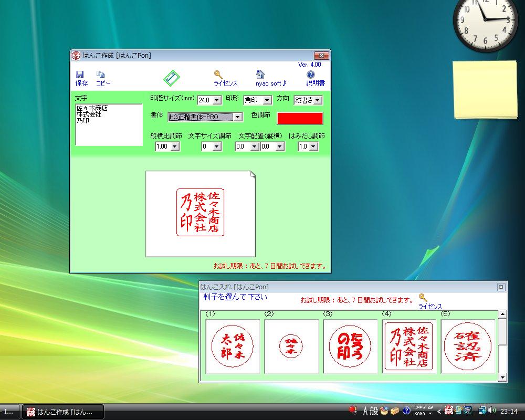Image resolution: width=525 pixels, height=420 pixels.
Task: Select stamp thumbnail 1 with 佐々木太郎
Action: pyautogui.click(x=233, y=346)
